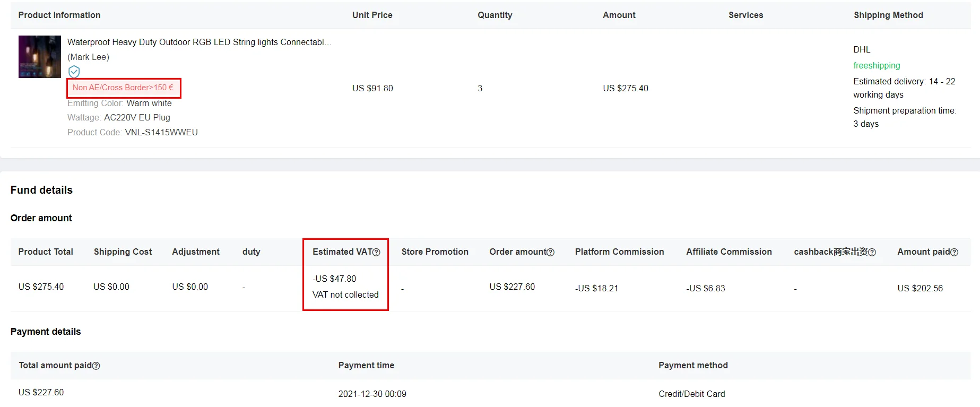The height and width of the screenshot is (407, 980).
Task: Click the Non AE/Cross Border>150 € tag
Action: tap(123, 88)
